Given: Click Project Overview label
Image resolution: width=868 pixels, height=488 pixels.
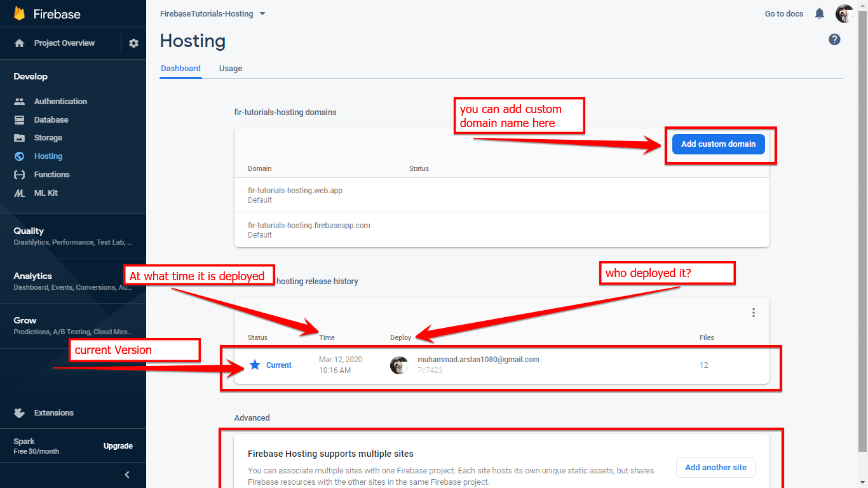Looking at the screenshot, I should 64,43.
